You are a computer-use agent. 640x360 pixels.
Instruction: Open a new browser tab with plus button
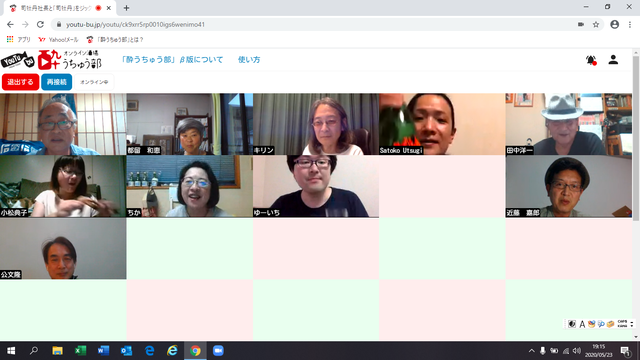click(126, 8)
